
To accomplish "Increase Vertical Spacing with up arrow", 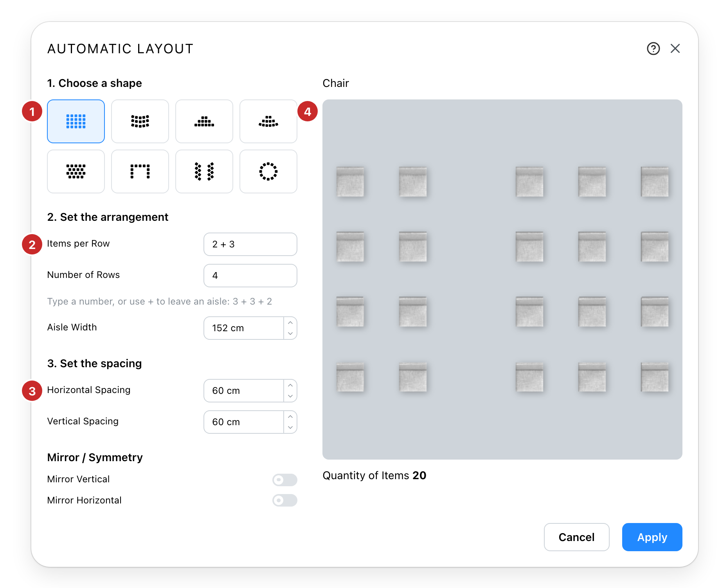I will (x=290, y=417).
